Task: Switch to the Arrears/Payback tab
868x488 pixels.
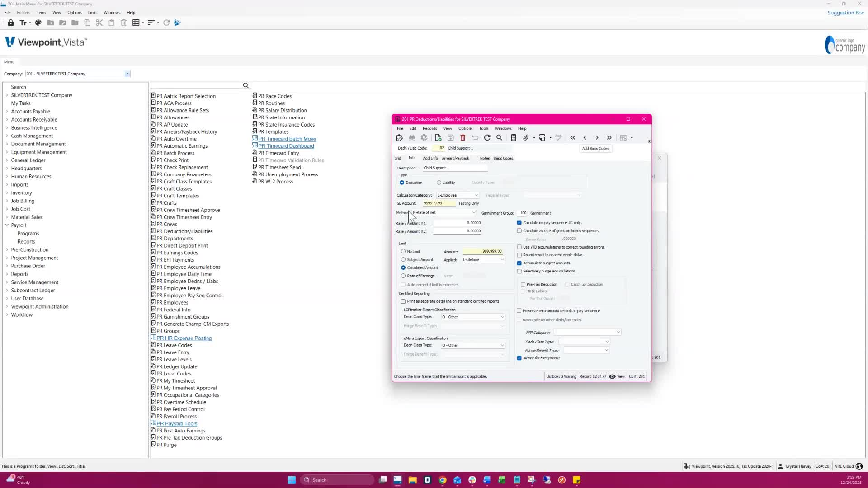Action: coord(455,158)
